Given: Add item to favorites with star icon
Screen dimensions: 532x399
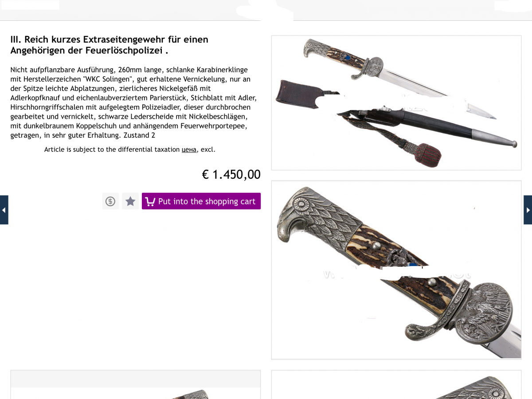Looking at the screenshot, I should (x=130, y=201).
